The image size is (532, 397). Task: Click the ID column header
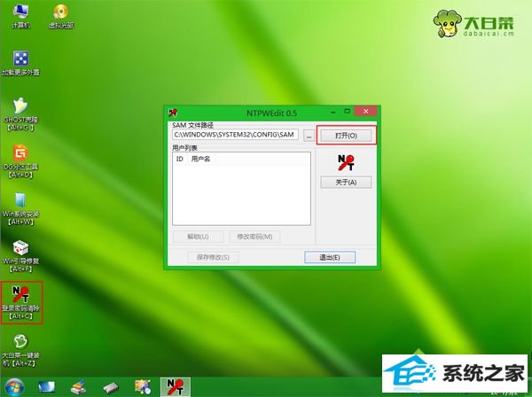coord(180,159)
